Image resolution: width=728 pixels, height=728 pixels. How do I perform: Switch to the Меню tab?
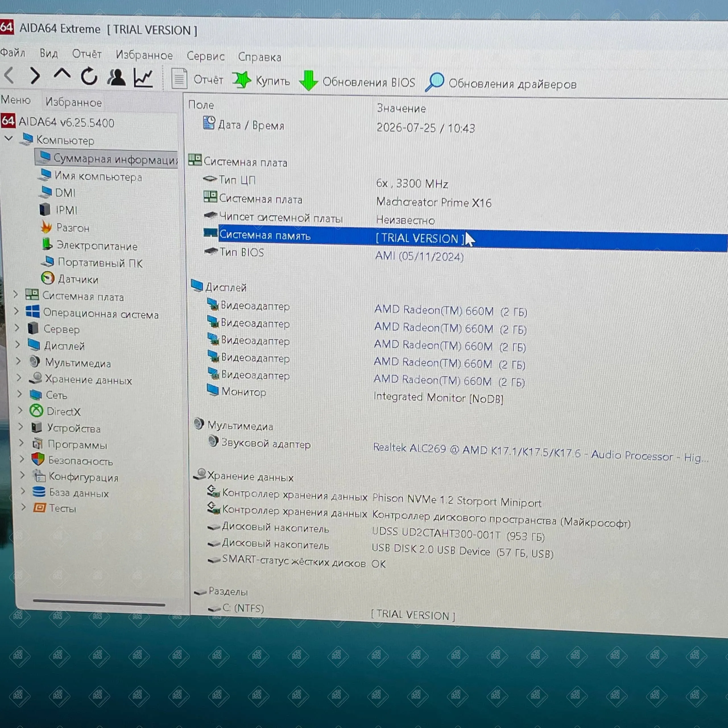[16, 100]
